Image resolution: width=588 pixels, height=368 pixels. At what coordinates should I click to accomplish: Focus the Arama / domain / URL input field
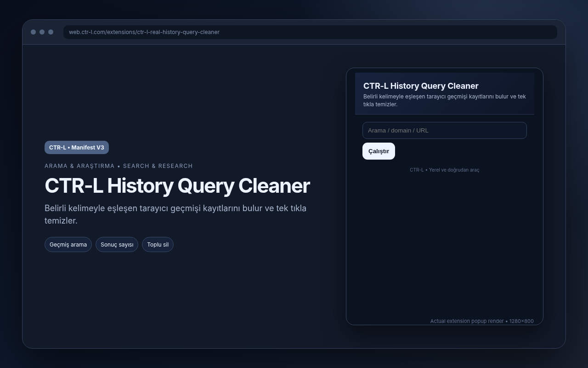444,130
